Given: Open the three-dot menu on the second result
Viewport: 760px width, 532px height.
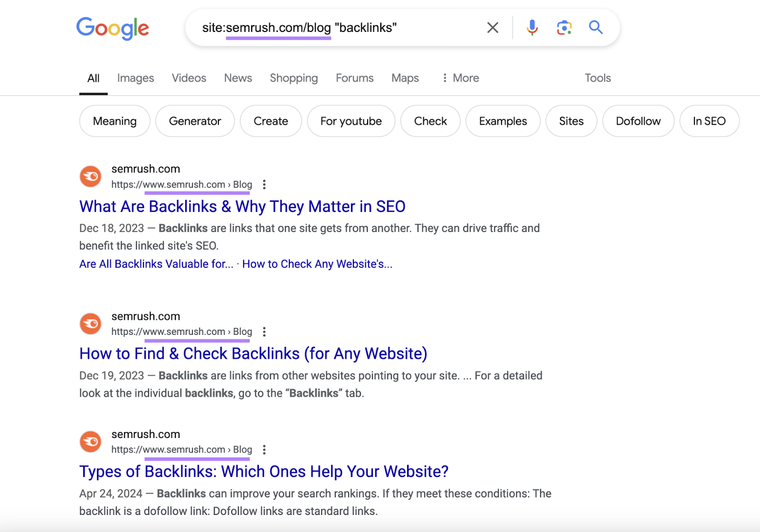Looking at the screenshot, I should 264,332.
